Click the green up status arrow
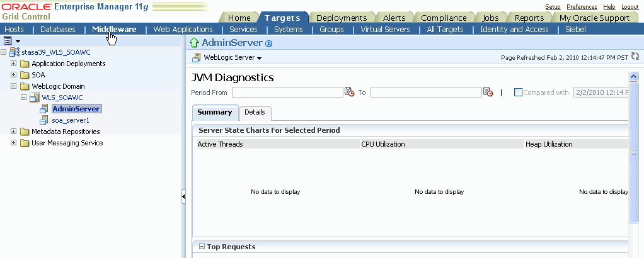The width and height of the screenshot is (644, 258). pos(194,43)
